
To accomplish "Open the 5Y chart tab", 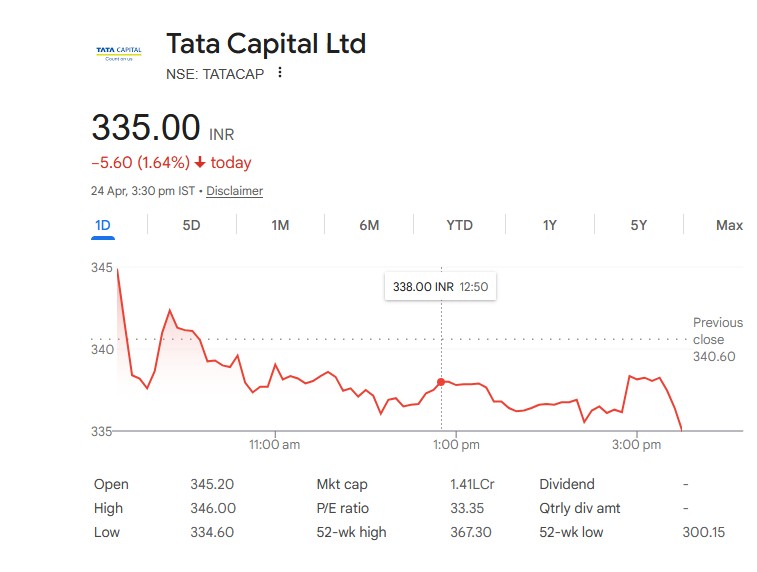I will tap(638, 225).
